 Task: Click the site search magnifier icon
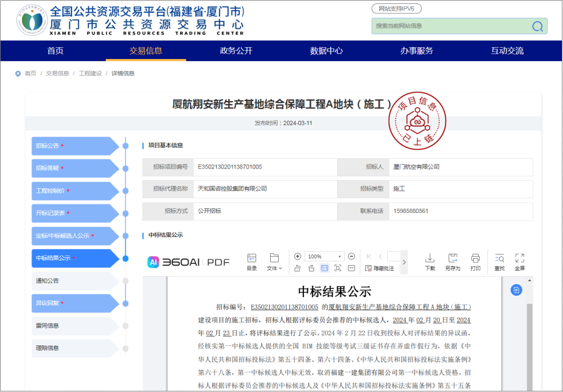point(537,26)
